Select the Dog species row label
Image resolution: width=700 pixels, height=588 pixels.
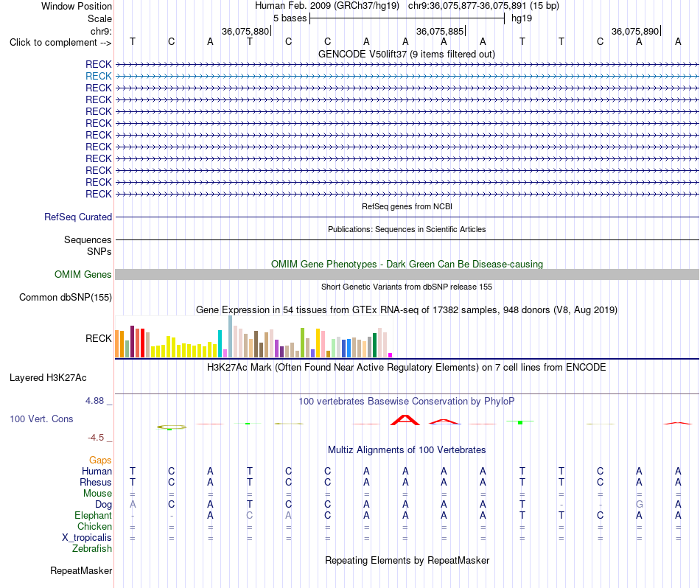pyautogui.click(x=103, y=505)
